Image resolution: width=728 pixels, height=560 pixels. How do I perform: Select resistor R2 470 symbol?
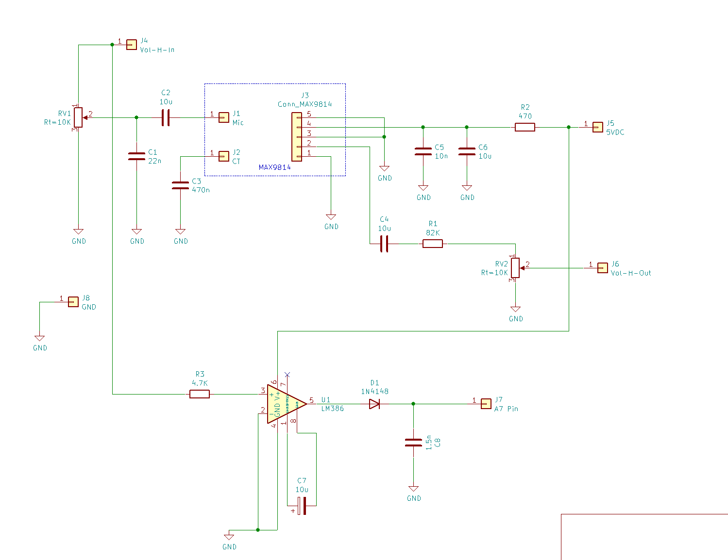tap(525, 127)
